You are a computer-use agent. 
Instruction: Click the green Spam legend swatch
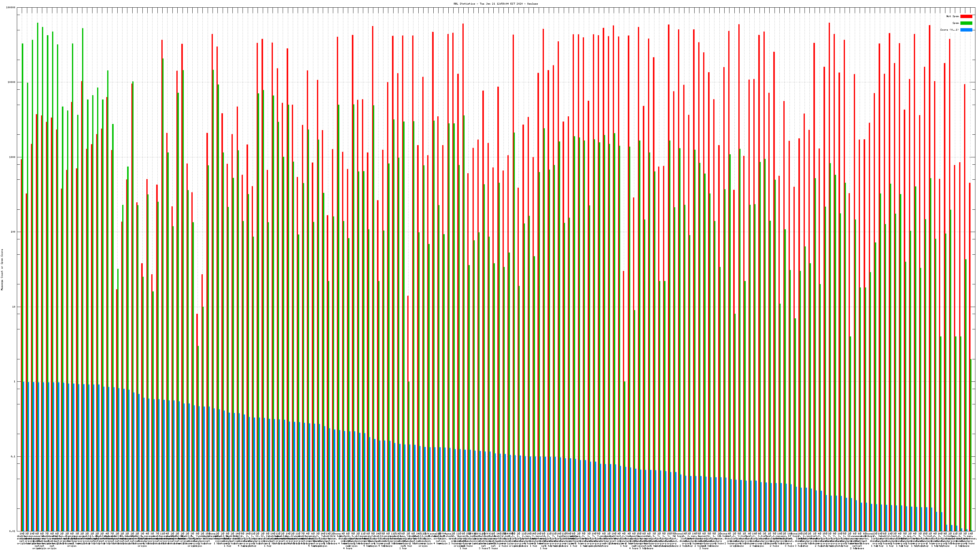click(x=966, y=23)
